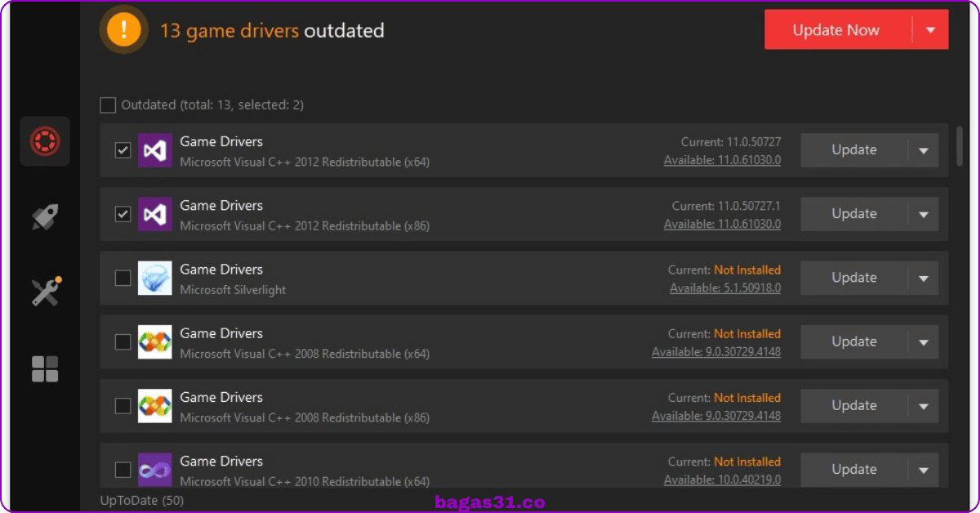Open update options for Visual C++ 2012 (x86)
The height and width of the screenshot is (513, 980).
[924, 214]
